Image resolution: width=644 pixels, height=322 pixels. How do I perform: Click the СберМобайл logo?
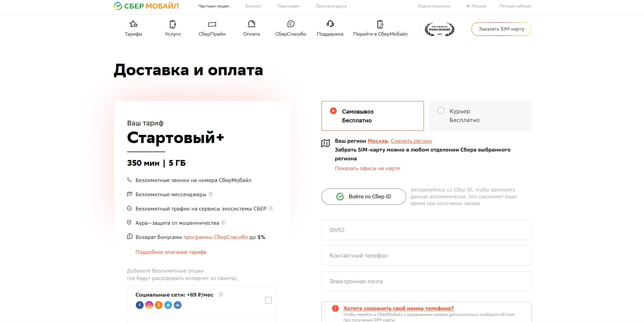[x=146, y=6]
